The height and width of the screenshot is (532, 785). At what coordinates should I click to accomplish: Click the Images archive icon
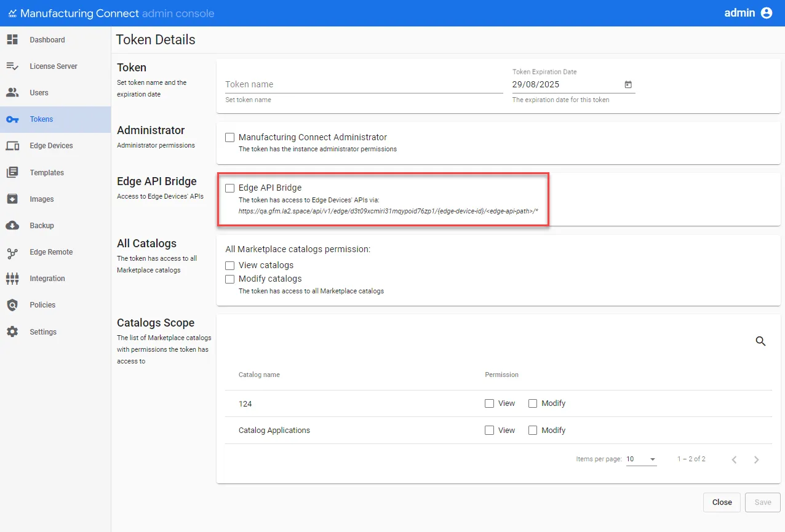click(12, 199)
